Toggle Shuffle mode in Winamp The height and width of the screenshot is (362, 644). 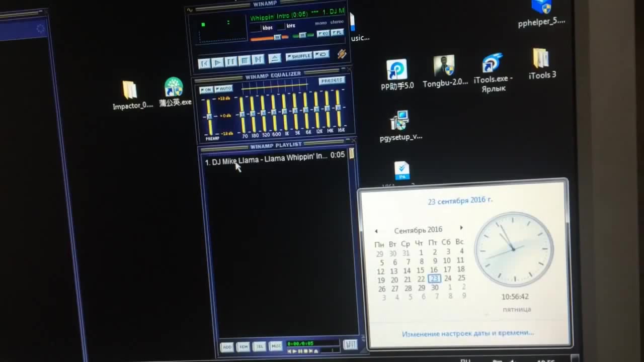tap(299, 56)
